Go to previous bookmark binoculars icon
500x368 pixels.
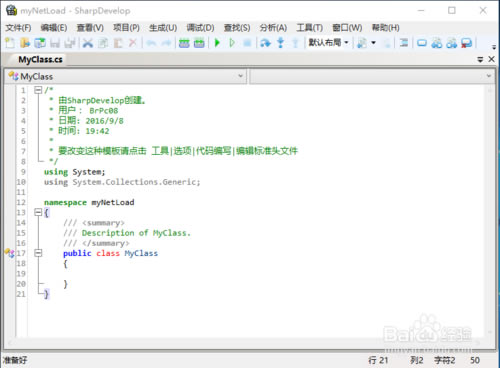point(437,43)
